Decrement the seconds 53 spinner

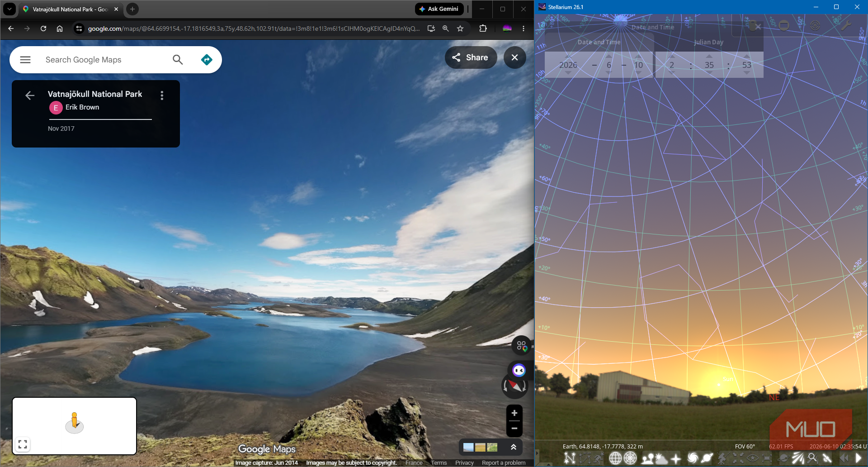pos(747,73)
